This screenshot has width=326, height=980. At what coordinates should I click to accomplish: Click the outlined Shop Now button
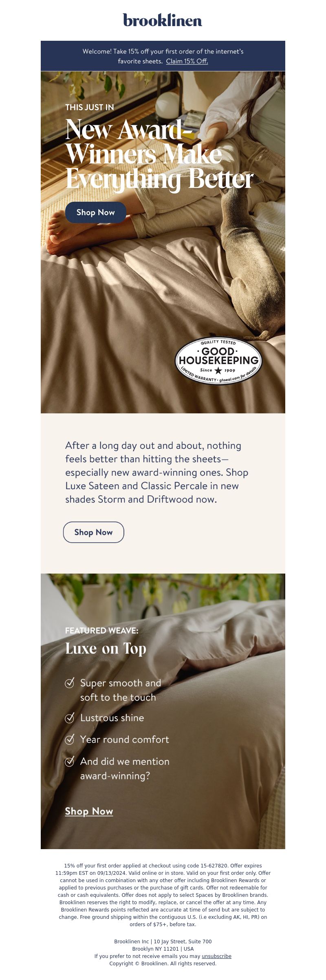pos(94,532)
